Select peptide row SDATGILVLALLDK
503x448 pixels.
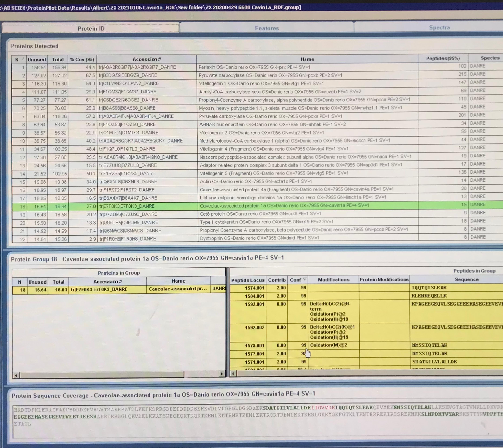click(x=366, y=362)
